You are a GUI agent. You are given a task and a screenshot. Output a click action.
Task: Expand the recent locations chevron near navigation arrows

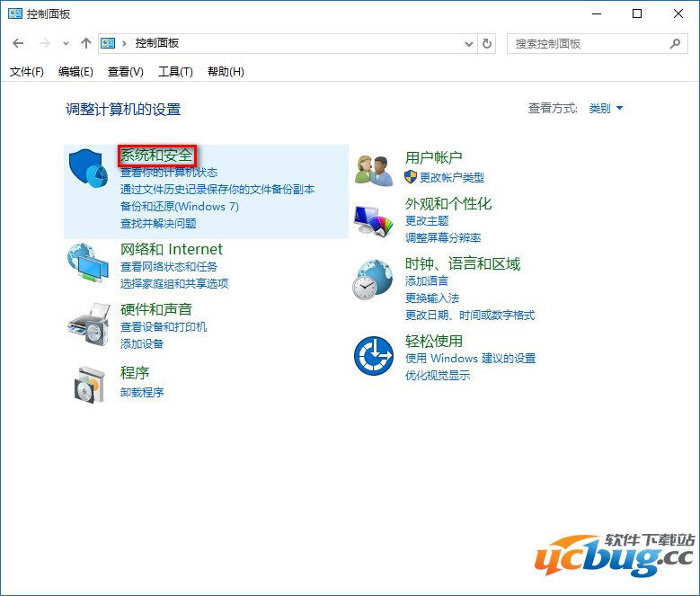pyautogui.click(x=66, y=43)
